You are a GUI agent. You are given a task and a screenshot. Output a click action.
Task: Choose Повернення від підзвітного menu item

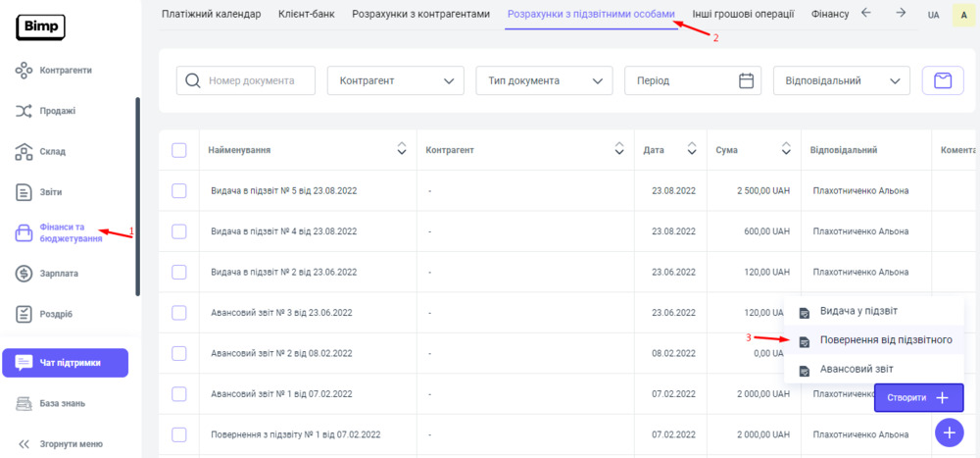tap(885, 340)
